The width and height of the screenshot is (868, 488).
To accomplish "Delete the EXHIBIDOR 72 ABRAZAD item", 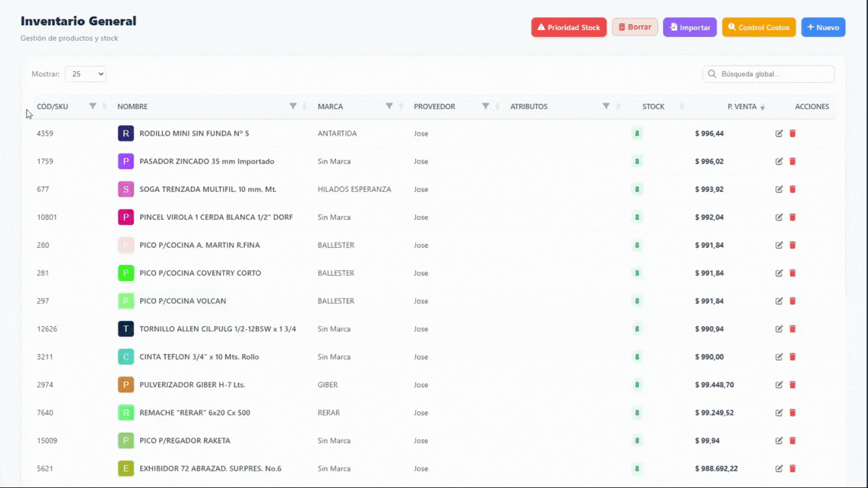I will coord(792,468).
